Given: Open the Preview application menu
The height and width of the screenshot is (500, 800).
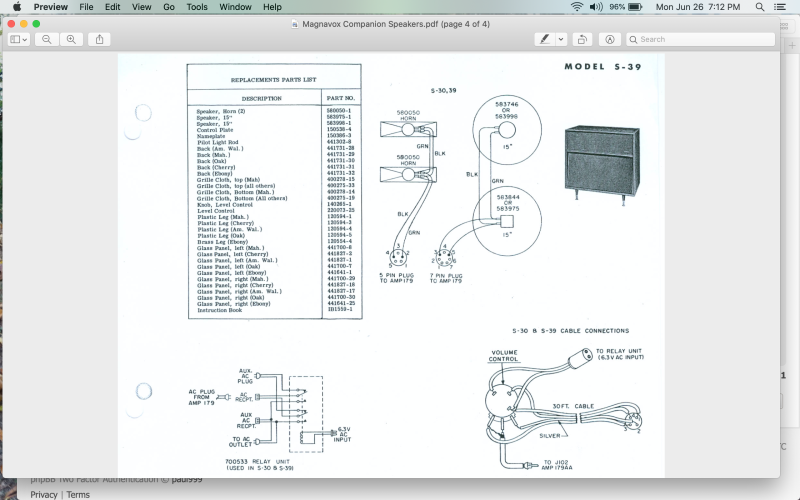Looking at the screenshot, I should [51, 7].
